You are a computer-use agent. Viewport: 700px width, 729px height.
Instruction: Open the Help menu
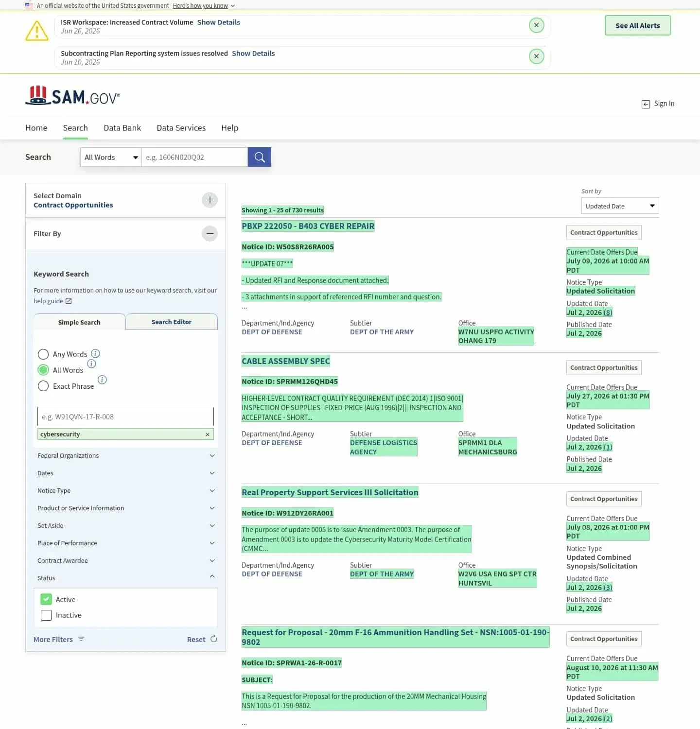[x=229, y=128]
